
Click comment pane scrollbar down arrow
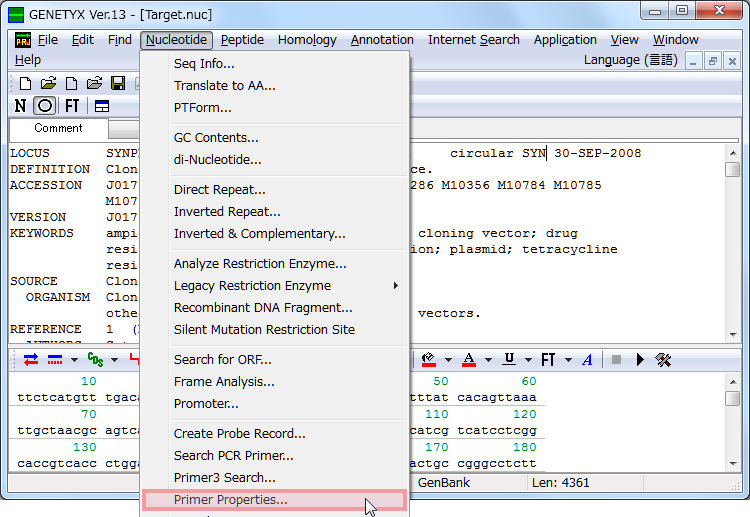point(733,334)
